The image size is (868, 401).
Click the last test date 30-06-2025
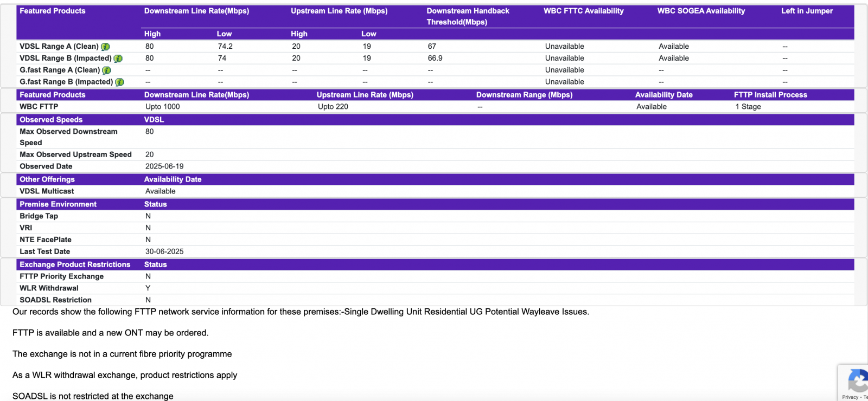click(164, 252)
